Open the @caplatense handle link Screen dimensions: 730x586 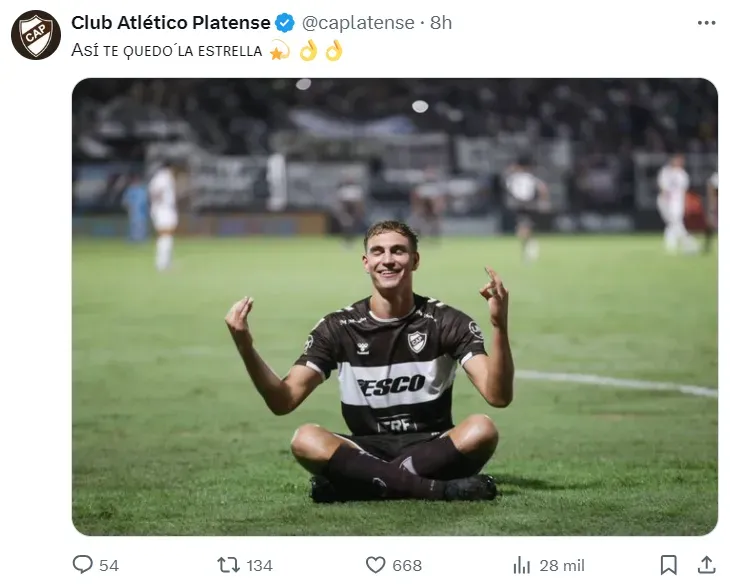click(358, 22)
